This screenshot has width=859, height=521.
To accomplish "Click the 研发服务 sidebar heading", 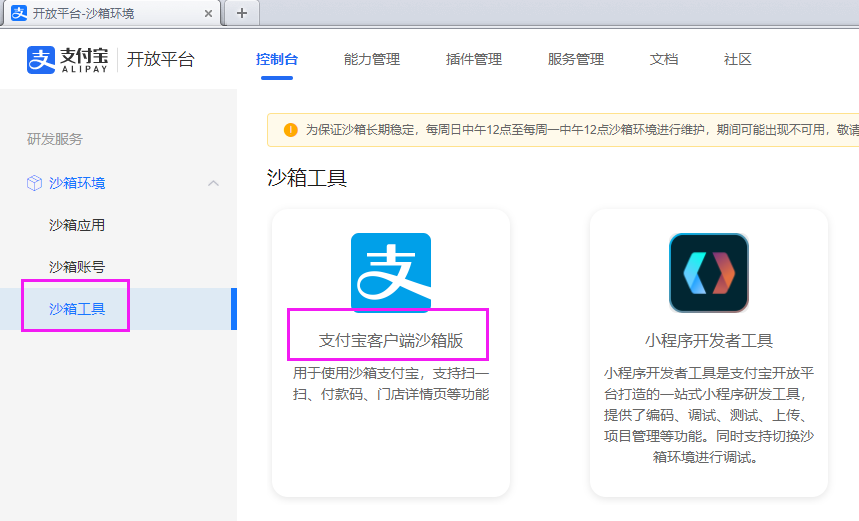I will point(55,139).
